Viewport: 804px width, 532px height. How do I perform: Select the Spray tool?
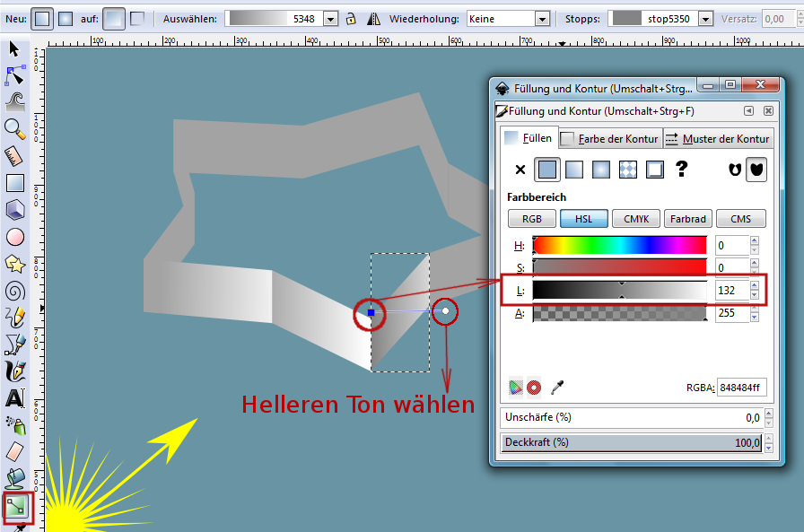click(x=16, y=425)
